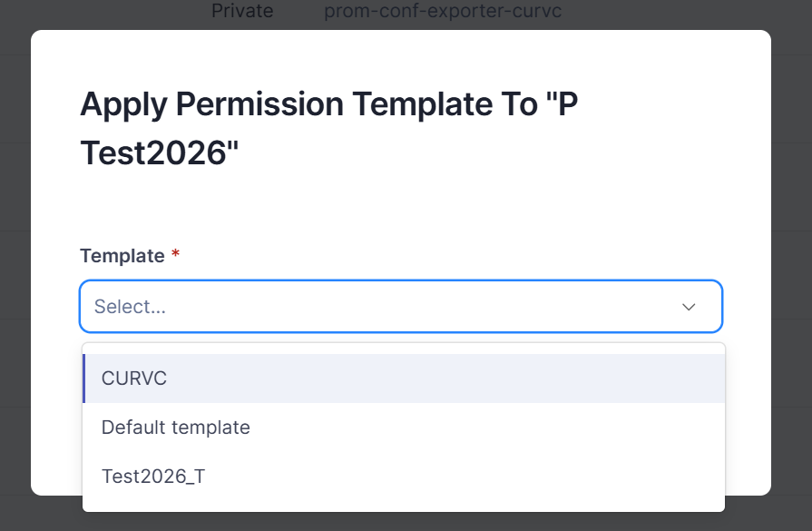Click the Private visibility text behind dialog
812x531 pixels.
[x=242, y=10]
